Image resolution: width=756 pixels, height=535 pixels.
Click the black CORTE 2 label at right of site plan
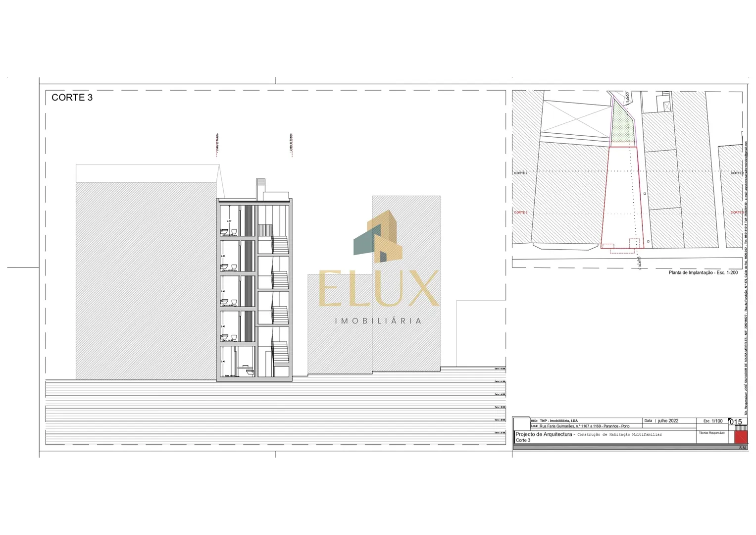(736, 173)
